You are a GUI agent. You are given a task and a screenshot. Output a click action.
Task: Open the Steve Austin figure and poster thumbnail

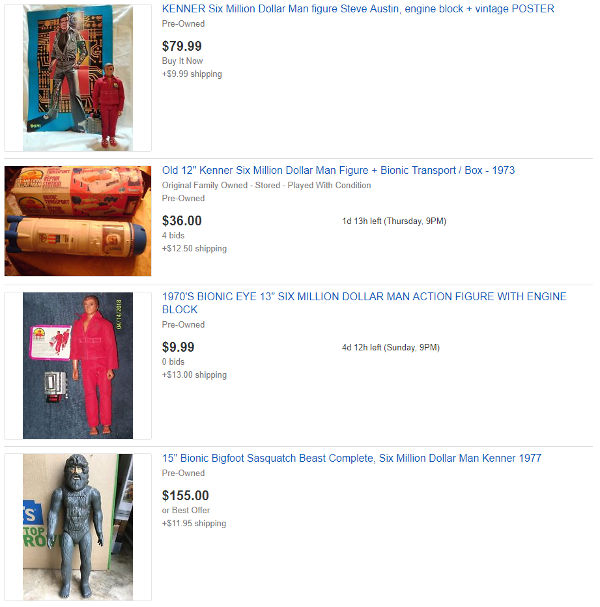tap(78, 78)
